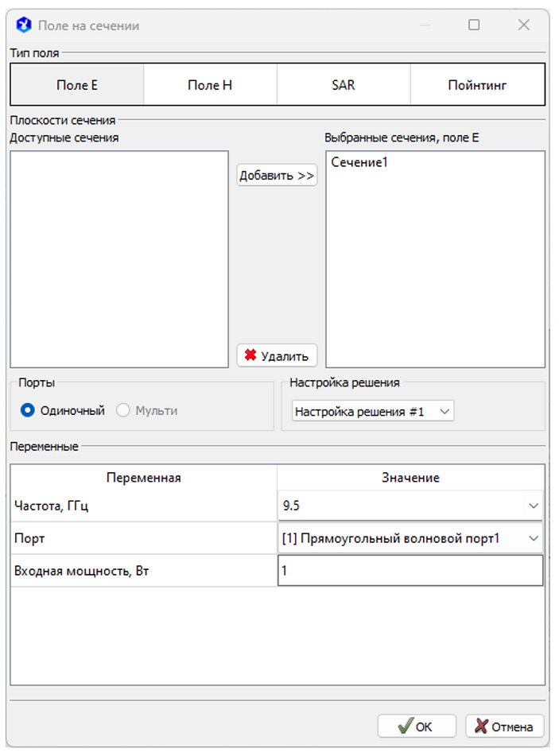Click the red X Удалить button
The height and width of the screenshot is (756, 559).
(x=277, y=356)
